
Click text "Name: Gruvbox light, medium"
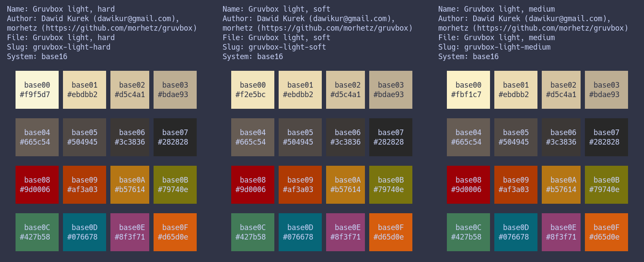click(496, 9)
